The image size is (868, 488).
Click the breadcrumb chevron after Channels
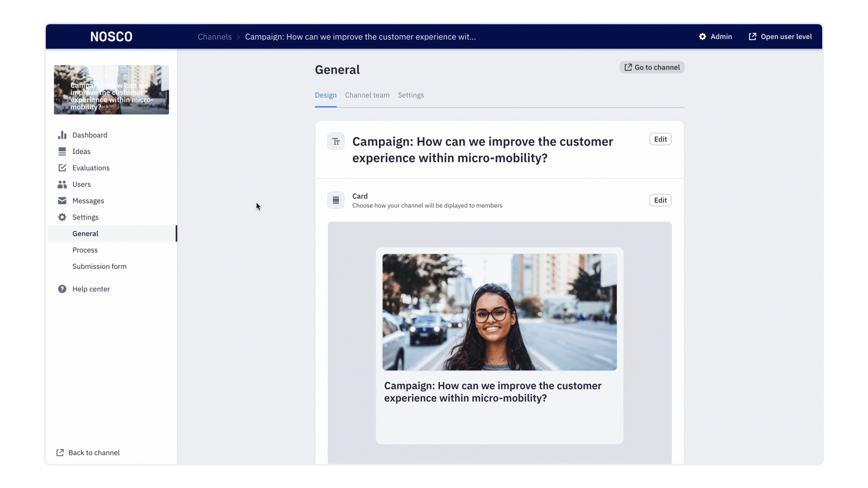point(238,37)
